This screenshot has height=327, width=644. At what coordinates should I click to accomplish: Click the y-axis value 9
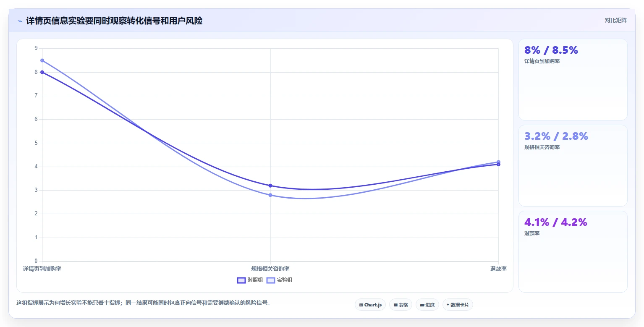(36, 48)
